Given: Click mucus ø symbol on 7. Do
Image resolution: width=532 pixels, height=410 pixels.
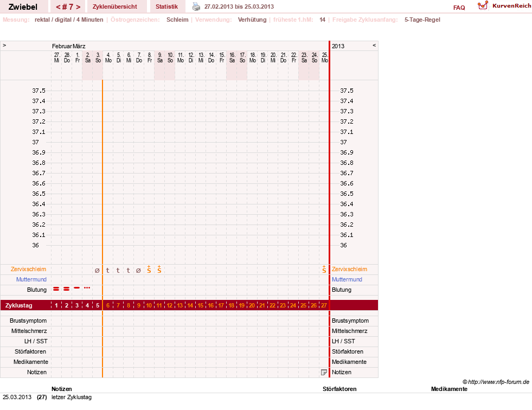Looking at the screenshot, I should (138, 271).
